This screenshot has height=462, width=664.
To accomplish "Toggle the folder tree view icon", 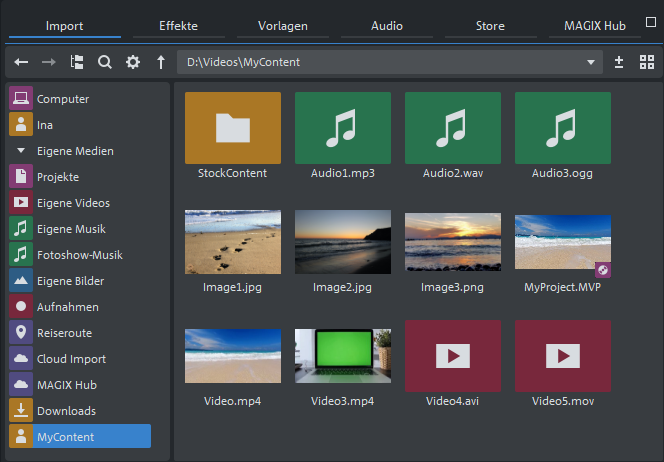I will pyautogui.click(x=77, y=62).
